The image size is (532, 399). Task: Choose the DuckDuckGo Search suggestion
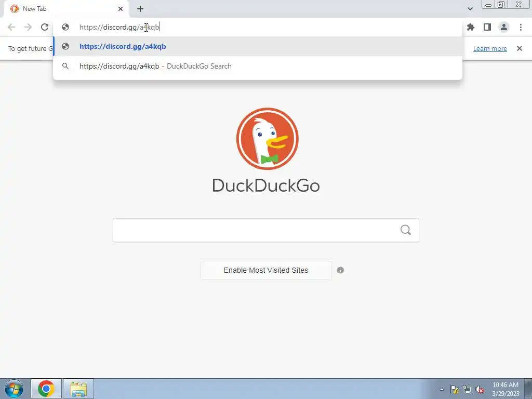tap(258, 66)
